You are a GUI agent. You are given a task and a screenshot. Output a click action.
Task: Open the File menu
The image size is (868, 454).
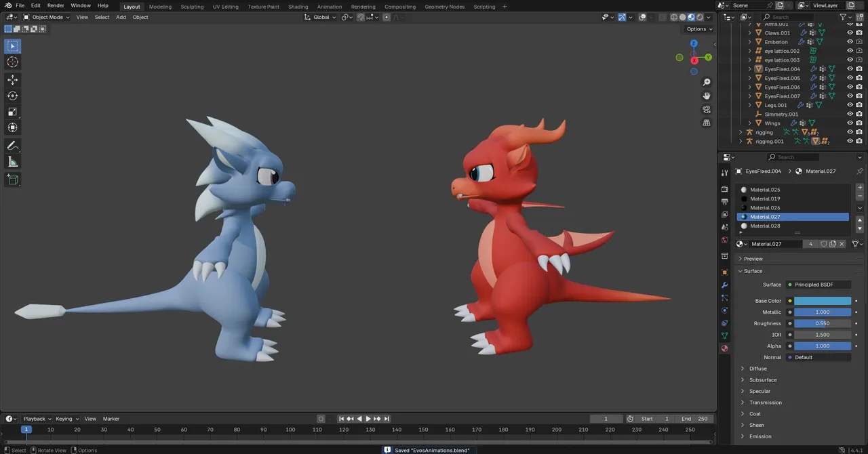point(20,5)
